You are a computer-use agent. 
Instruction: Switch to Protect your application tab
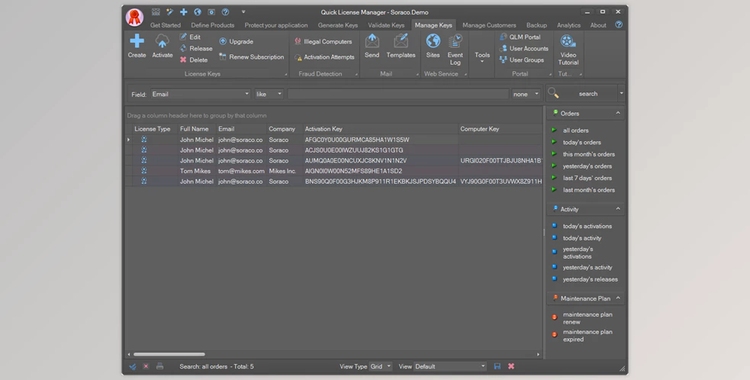[x=276, y=25]
